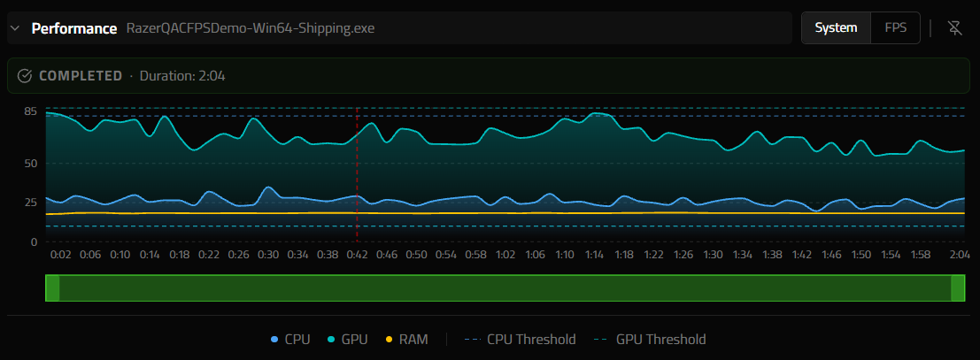Click the RazerQACFPSDemo-Win64-Shipping.exe process name
This screenshot has height=360, width=980.
point(251,28)
